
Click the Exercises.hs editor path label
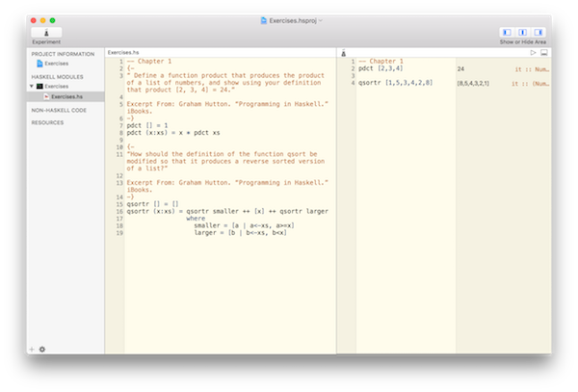(x=123, y=52)
